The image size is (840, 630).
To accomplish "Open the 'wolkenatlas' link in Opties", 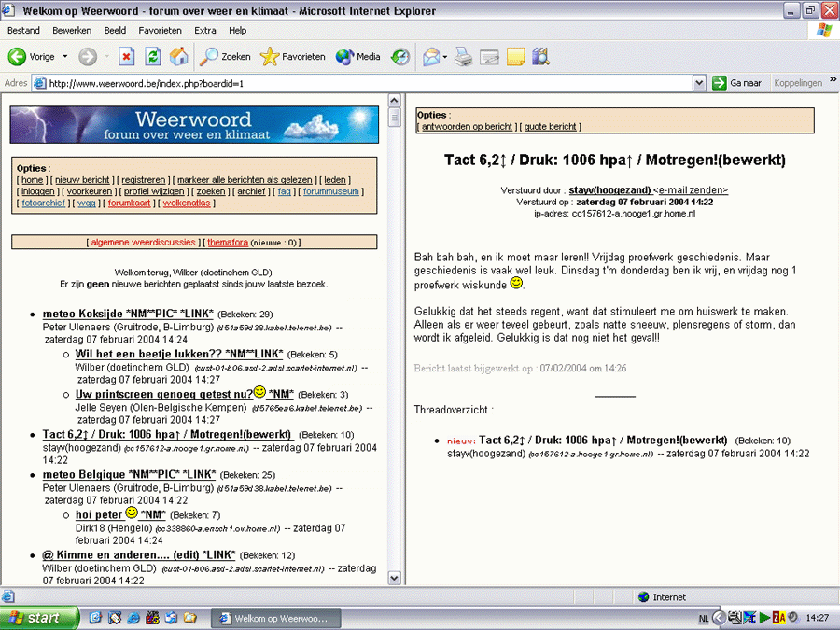I will tap(187, 203).
